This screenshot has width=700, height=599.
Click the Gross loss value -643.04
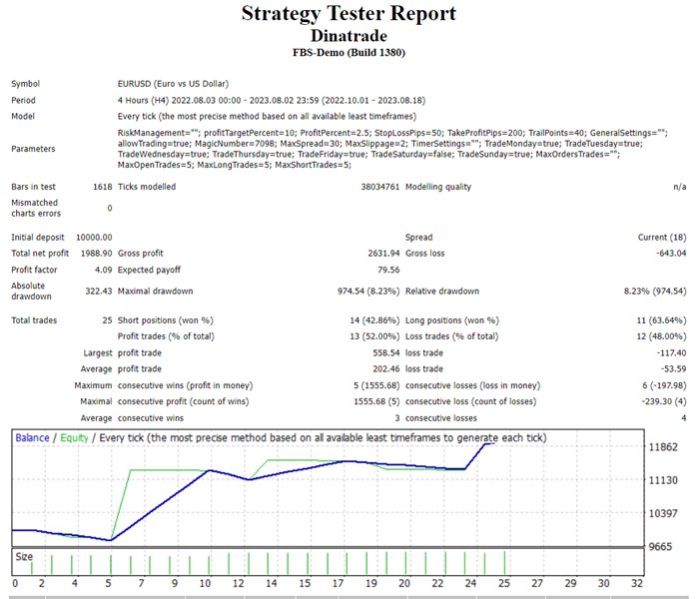[671, 254]
